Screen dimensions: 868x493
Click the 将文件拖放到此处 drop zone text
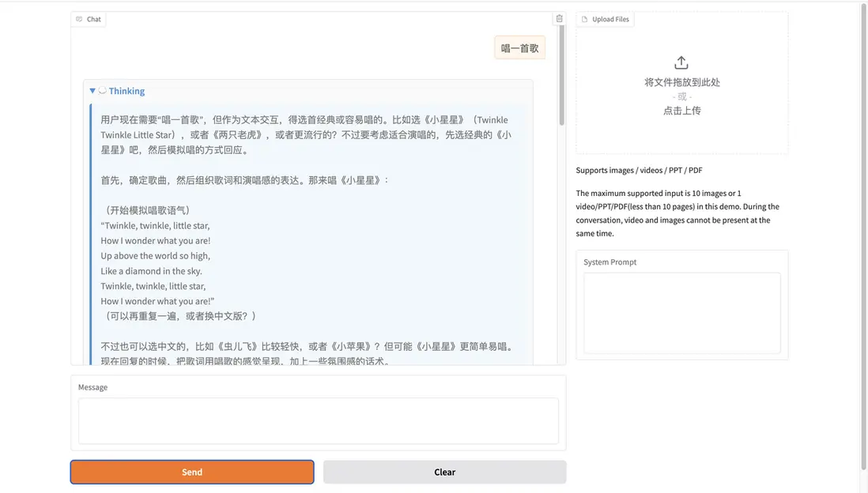pos(682,82)
